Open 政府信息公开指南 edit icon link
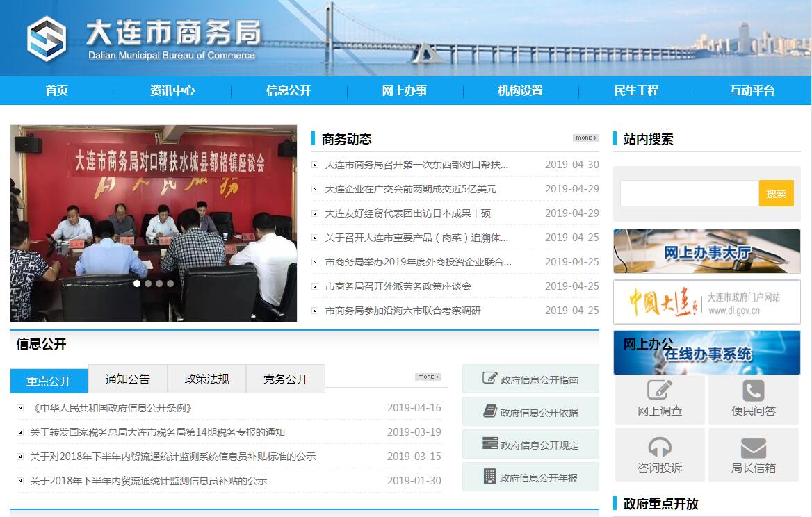Image resolution: width=812 pixels, height=517 pixels. tap(490, 378)
